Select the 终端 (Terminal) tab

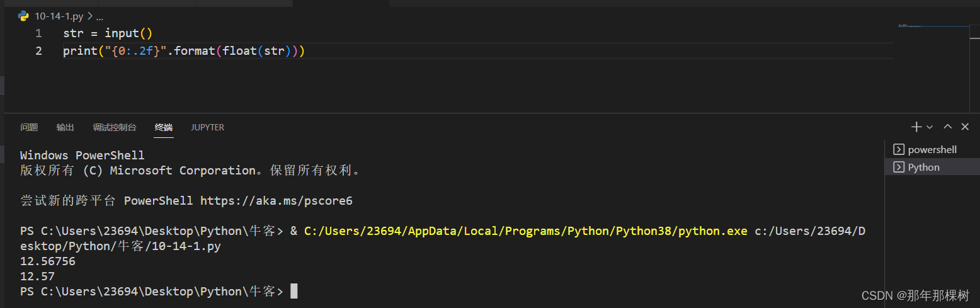tap(164, 127)
